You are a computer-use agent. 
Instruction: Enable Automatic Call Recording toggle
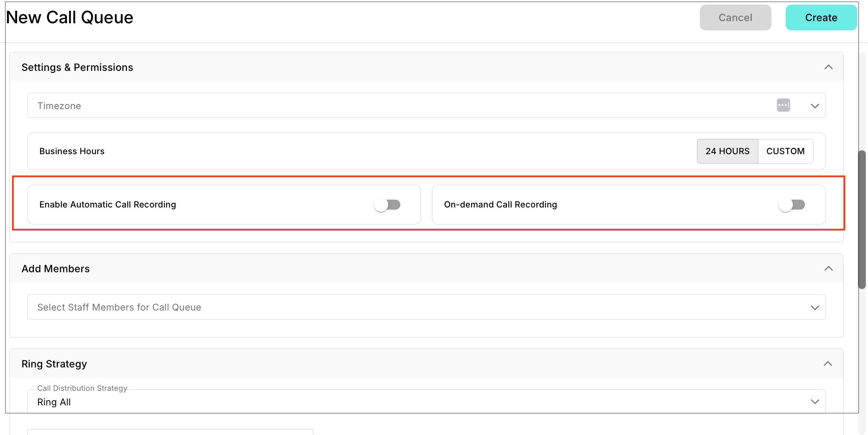pos(387,205)
